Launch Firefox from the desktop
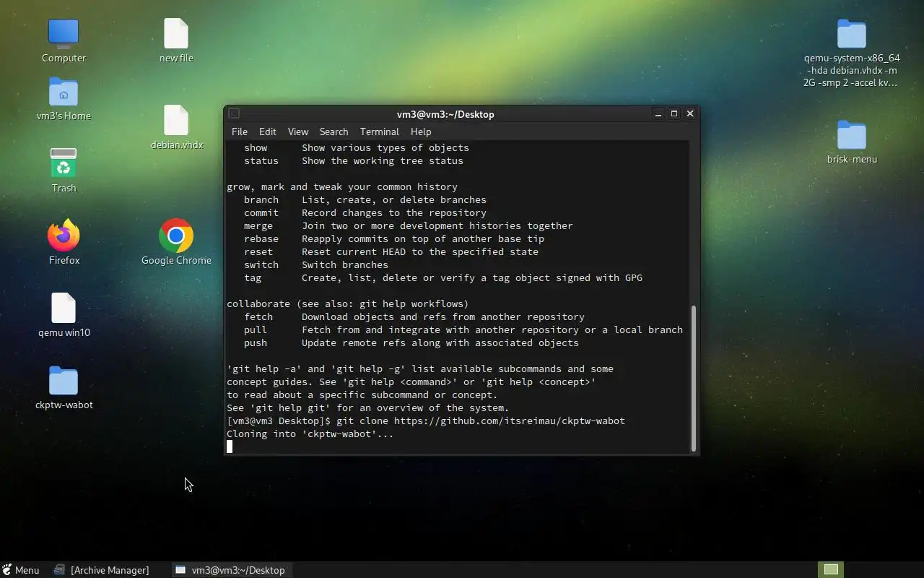 pyautogui.click(x=64, y=235)
